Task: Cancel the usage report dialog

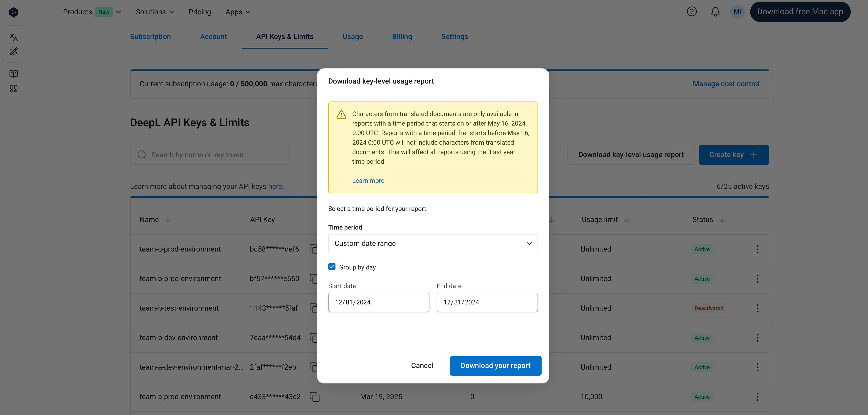Action: pyautogui.click(x=422, y=366)
